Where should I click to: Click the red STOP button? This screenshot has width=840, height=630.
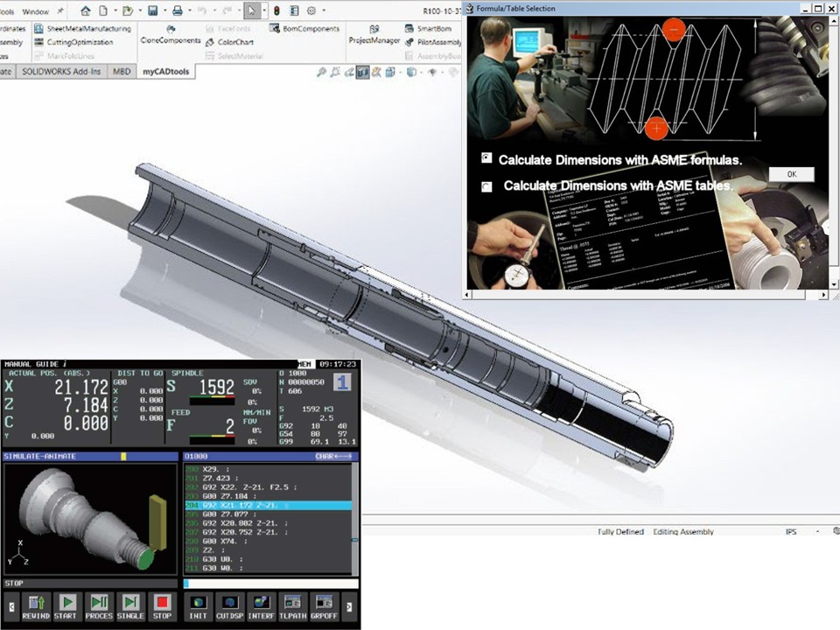click(162, 607)
